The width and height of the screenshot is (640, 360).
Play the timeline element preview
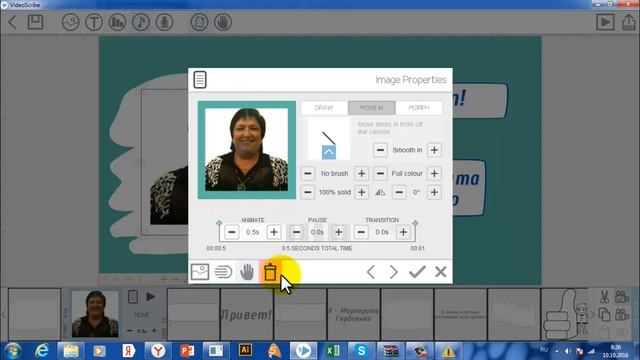point(151,297)
